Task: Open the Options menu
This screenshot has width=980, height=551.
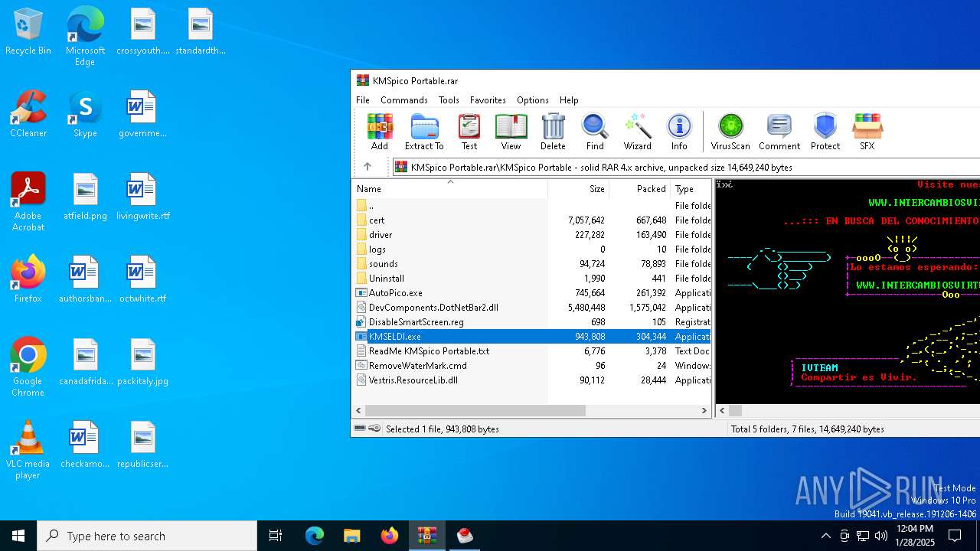Action: point(533,100)
